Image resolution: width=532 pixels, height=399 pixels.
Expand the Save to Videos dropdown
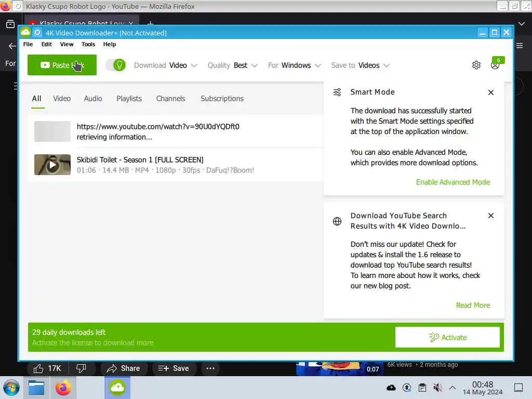pos(360,65)
